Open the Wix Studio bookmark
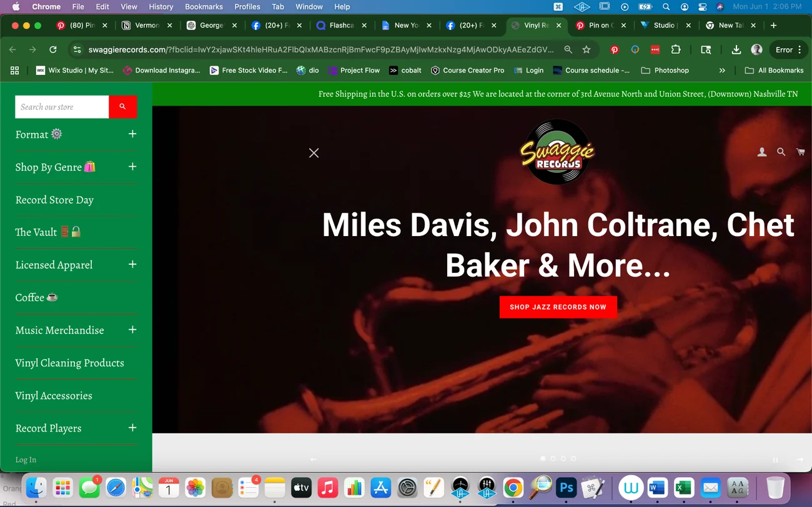812x507 pixels. pyautogui.click(x=75, y=71)
